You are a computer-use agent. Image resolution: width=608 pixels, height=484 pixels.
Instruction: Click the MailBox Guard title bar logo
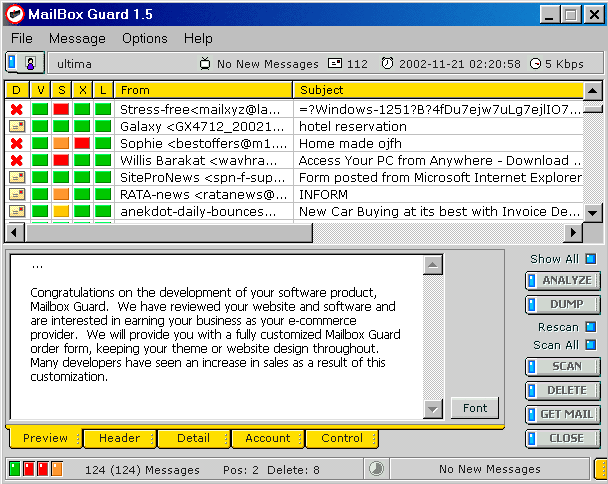click(15, 14)
